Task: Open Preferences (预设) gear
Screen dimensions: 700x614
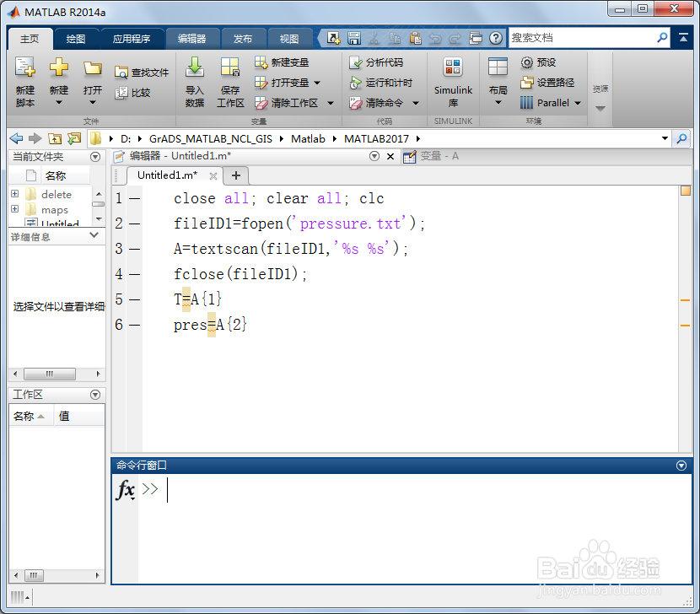Action: pos(538,62)
